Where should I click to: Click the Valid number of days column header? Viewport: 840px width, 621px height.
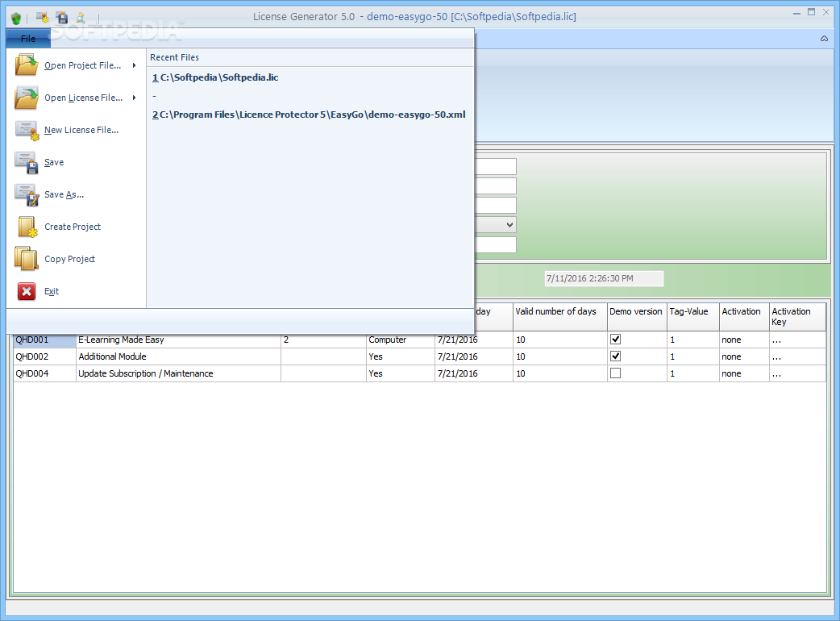pos(559,317)
